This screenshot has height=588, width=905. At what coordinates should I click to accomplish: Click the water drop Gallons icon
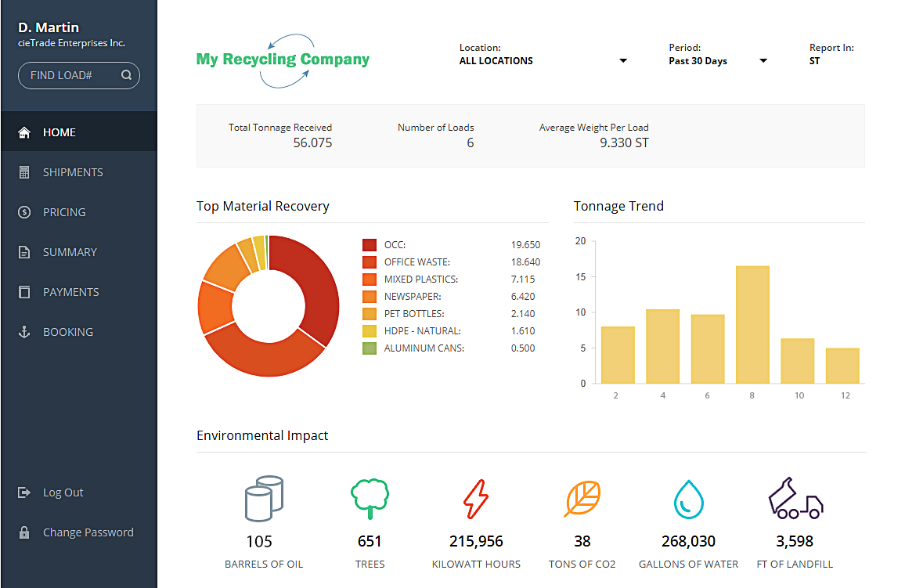(689, 500)
